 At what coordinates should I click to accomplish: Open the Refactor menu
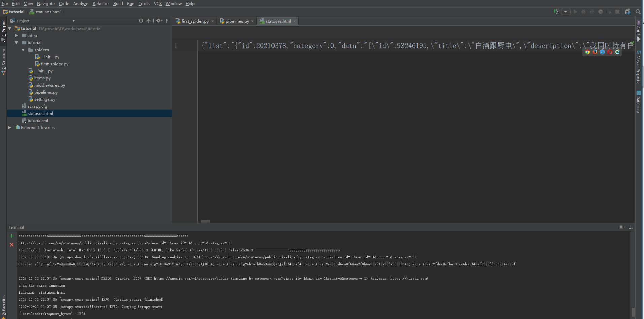(101, 4)
